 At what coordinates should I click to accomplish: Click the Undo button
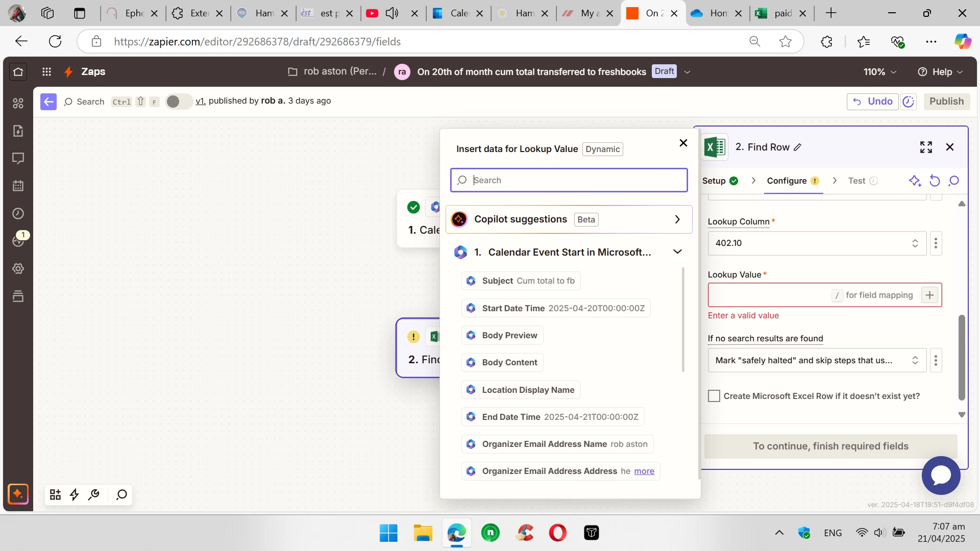[873, 102]
